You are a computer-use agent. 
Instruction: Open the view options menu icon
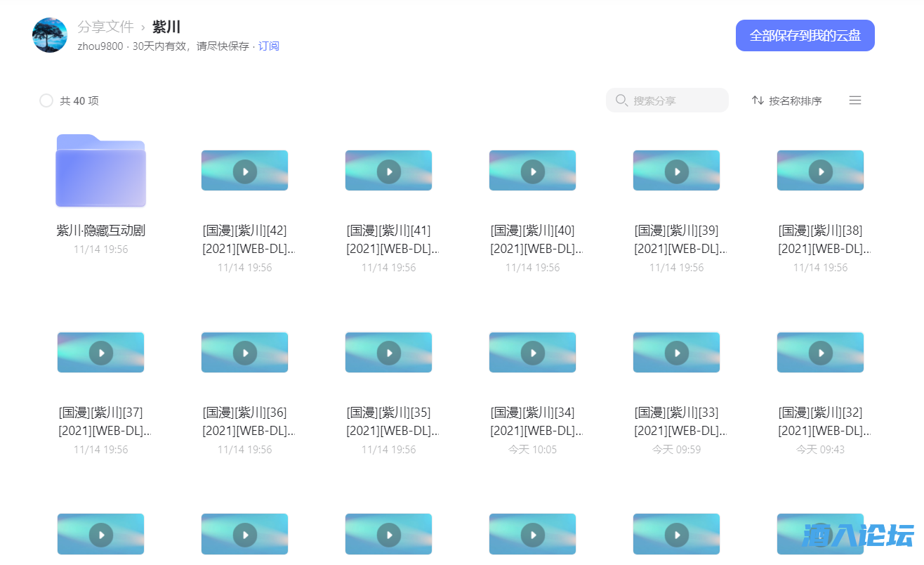tap(855, 100)
